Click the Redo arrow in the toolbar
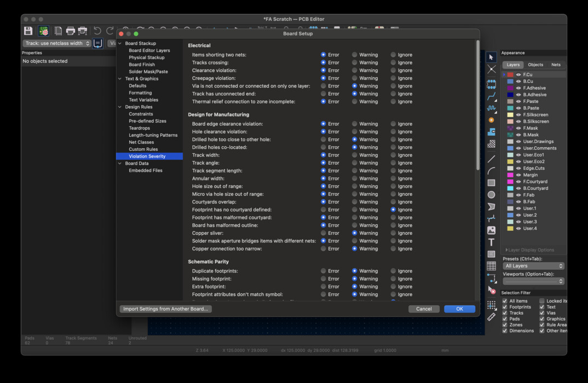 [x=110, y=31]
